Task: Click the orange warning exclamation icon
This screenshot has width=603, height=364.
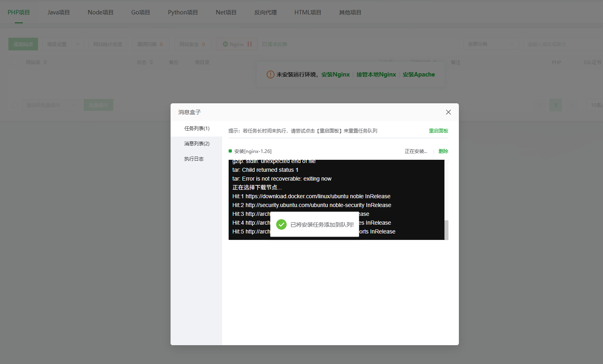Action: click(271, 74)
